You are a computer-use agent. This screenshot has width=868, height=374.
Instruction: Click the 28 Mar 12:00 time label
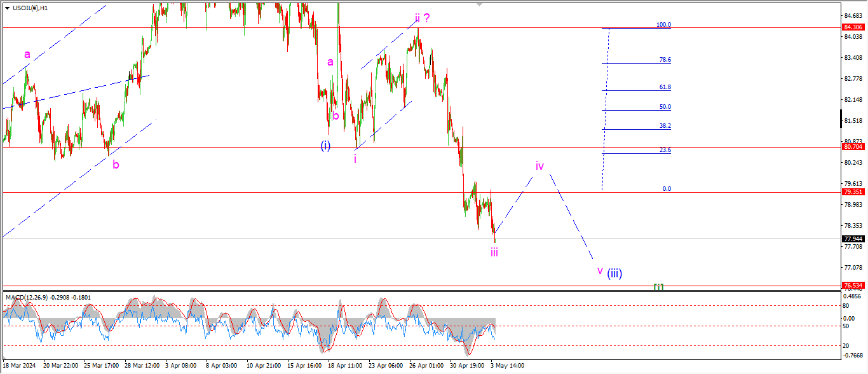[x=142, y=366]
